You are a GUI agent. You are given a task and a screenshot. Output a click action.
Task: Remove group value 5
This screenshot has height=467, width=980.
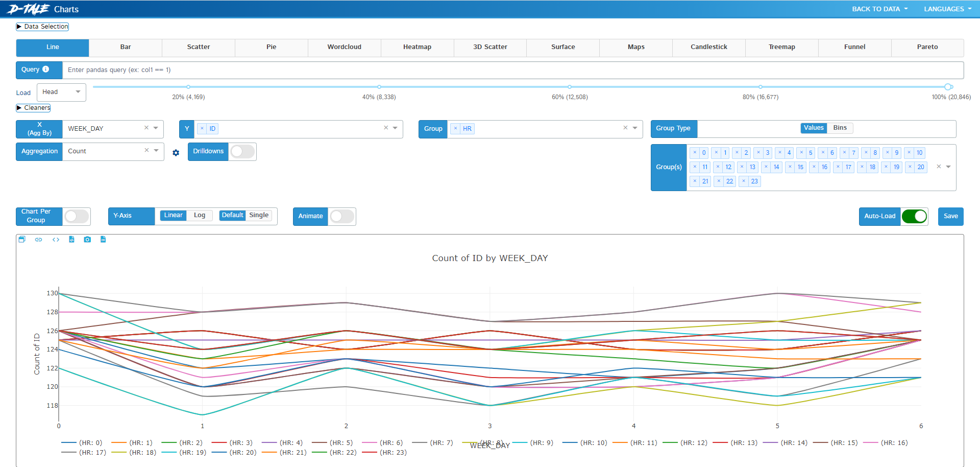click(x=801, y=153)
